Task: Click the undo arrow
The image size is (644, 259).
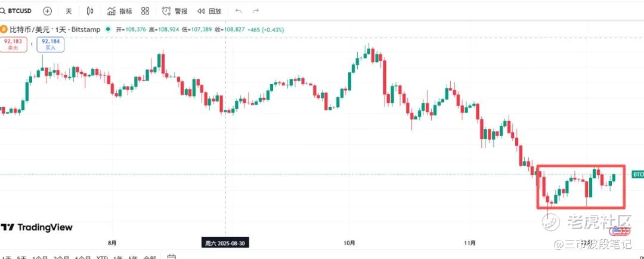Action: coord(239,11)
